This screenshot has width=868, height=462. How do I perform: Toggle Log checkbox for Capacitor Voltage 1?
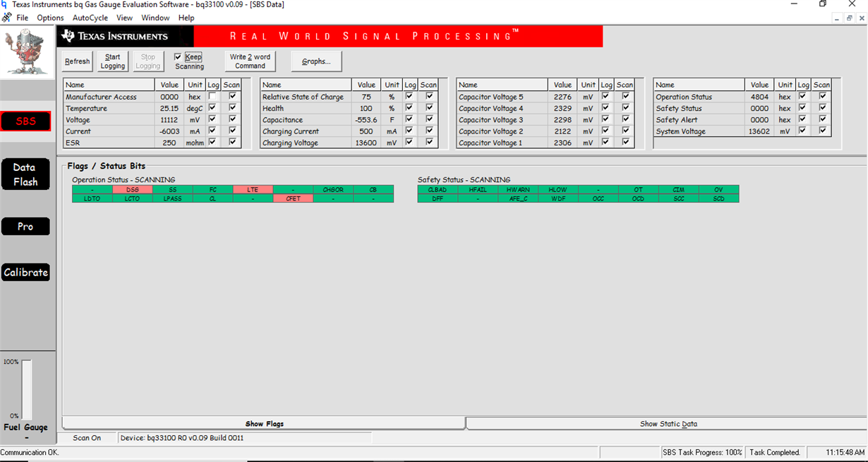click(605, 142)
